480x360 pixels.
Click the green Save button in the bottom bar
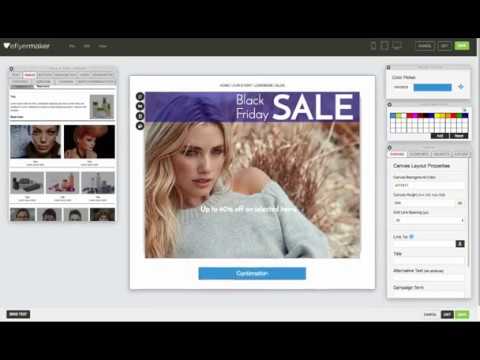pos(462,314)
